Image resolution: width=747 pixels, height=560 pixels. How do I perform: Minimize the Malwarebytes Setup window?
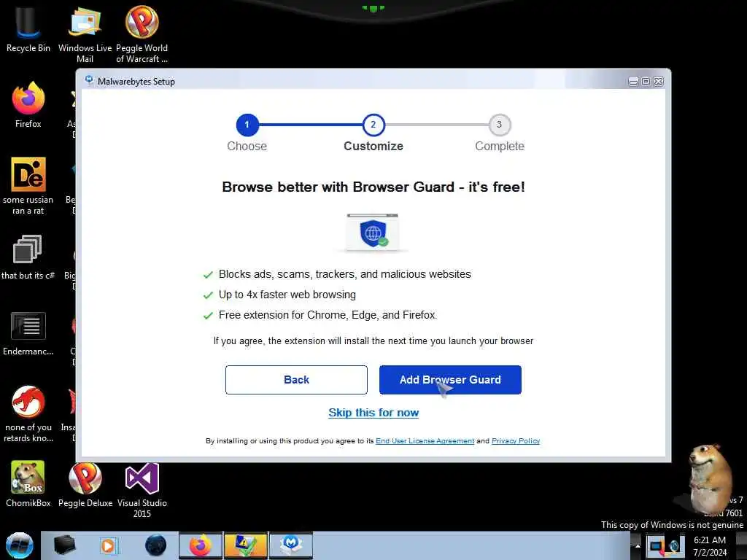[x=633, y=82]
